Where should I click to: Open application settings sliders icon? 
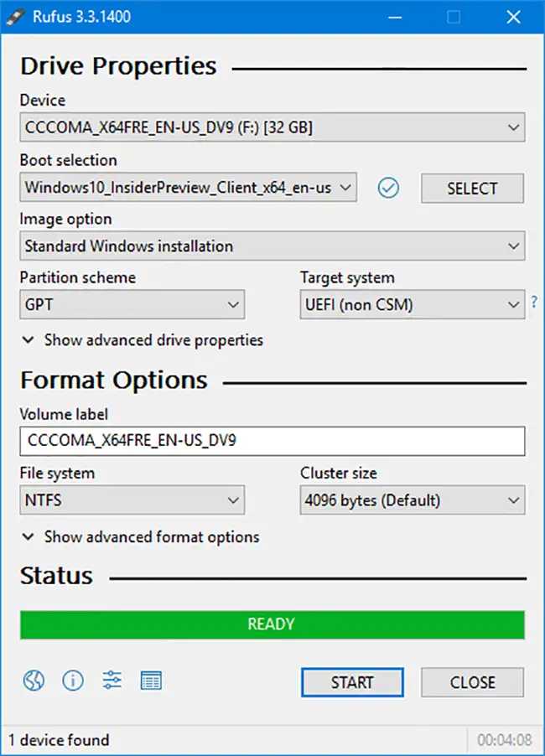click(112, 681)
